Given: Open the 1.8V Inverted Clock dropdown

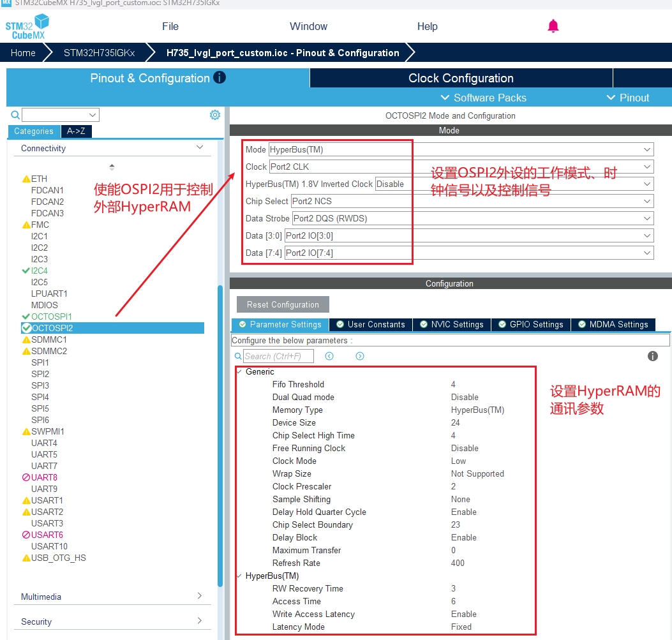Looking at the screenshot, I should pyautogui.click(x=514, y=184).
